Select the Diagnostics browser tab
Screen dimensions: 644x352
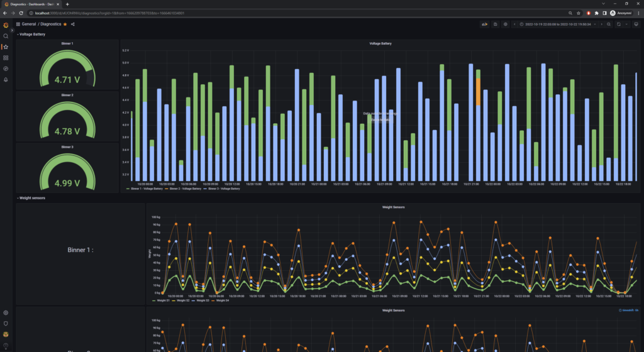(x=31, y=4)
